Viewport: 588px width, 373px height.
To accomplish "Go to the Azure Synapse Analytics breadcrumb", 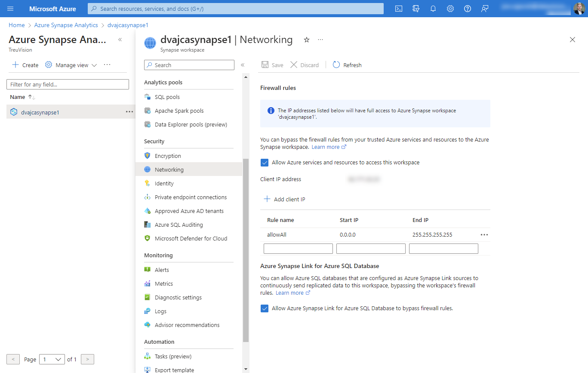I will pos(66,25).
